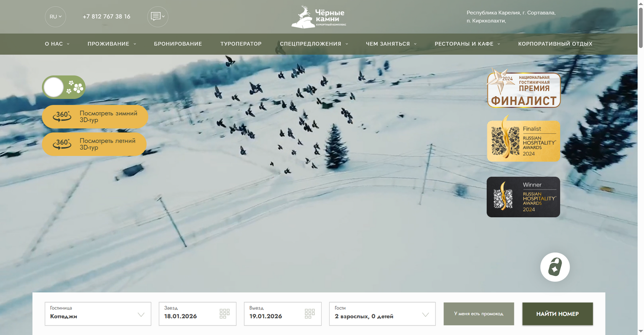Open the chat message icon menu
Screen dimensions: 644x335
[x=158, y=17]
